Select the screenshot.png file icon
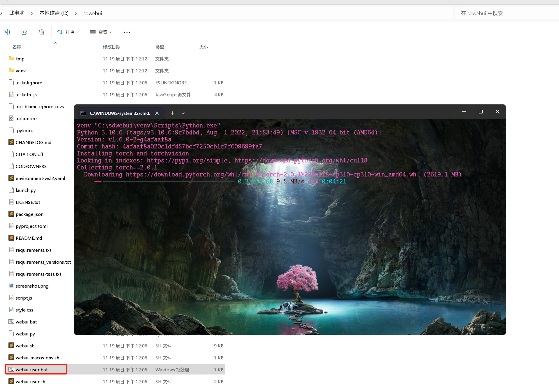The width and height of the screenshot is (559, 392). tap(11, 286)
